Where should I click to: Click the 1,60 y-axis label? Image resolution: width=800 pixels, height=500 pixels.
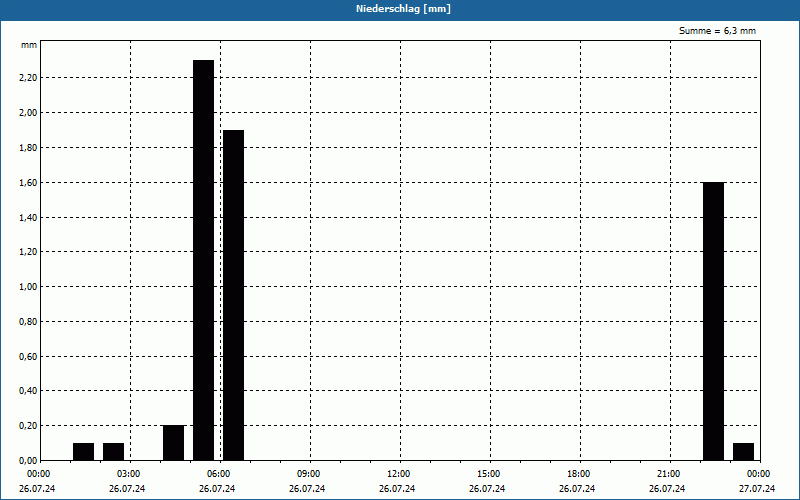tap(29, 183)
